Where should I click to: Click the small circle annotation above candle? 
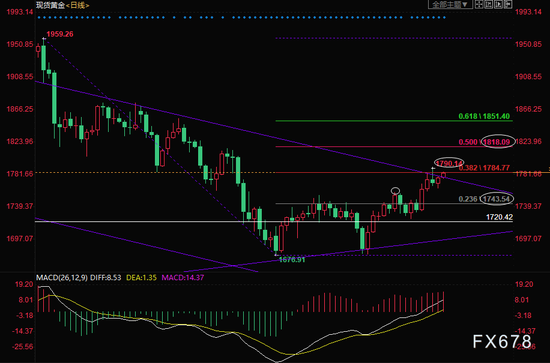395,191
